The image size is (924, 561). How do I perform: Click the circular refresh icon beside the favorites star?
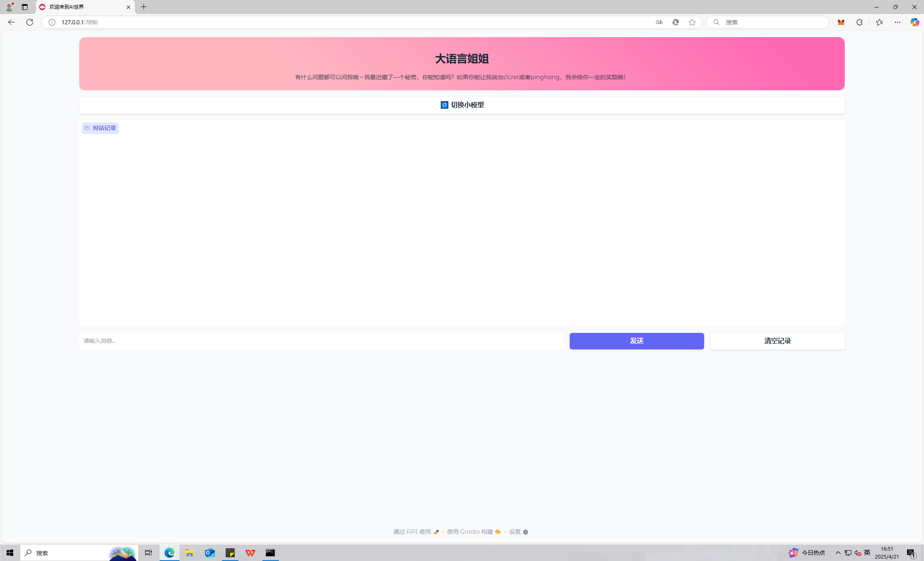(675, 22)
